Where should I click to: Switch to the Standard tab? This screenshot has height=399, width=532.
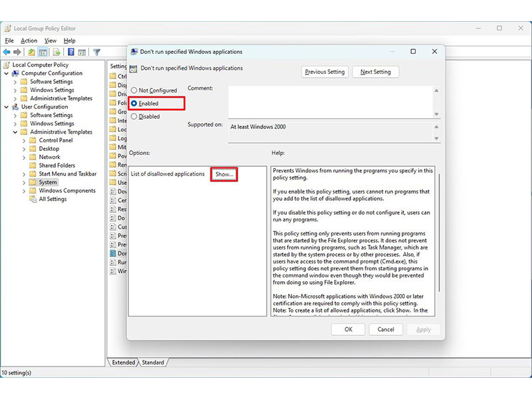pyautogui.click(x=153, y=362)
